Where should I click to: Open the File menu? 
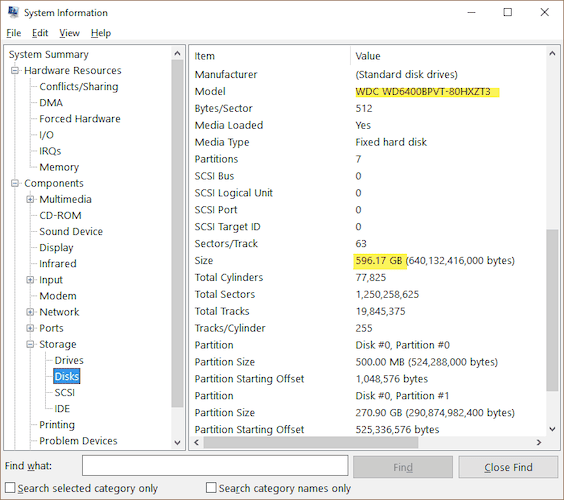(14, 33)
